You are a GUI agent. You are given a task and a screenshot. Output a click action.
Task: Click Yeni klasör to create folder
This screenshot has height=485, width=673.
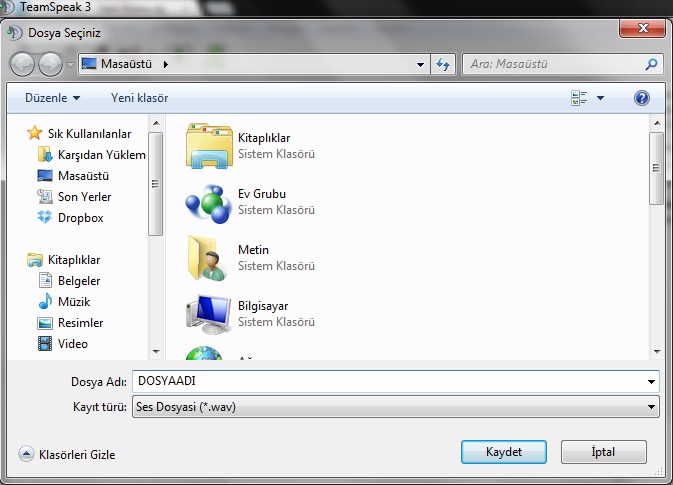point(139,98)
